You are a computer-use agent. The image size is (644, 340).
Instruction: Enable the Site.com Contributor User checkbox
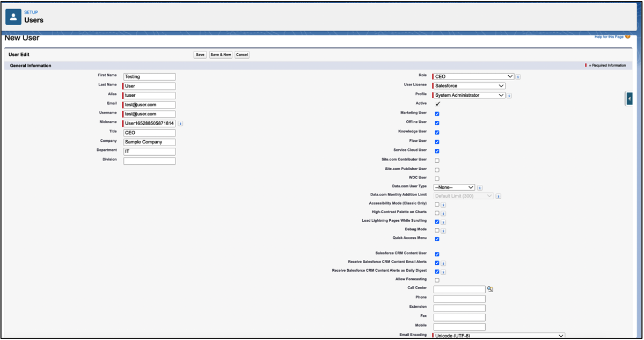pyautogui.click(x=437, y=161)
